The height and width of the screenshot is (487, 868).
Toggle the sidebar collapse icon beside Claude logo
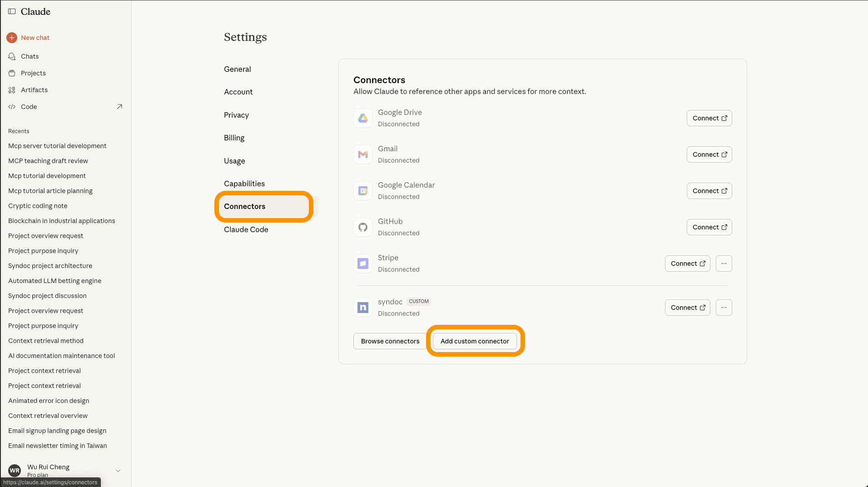pos(11,11)
